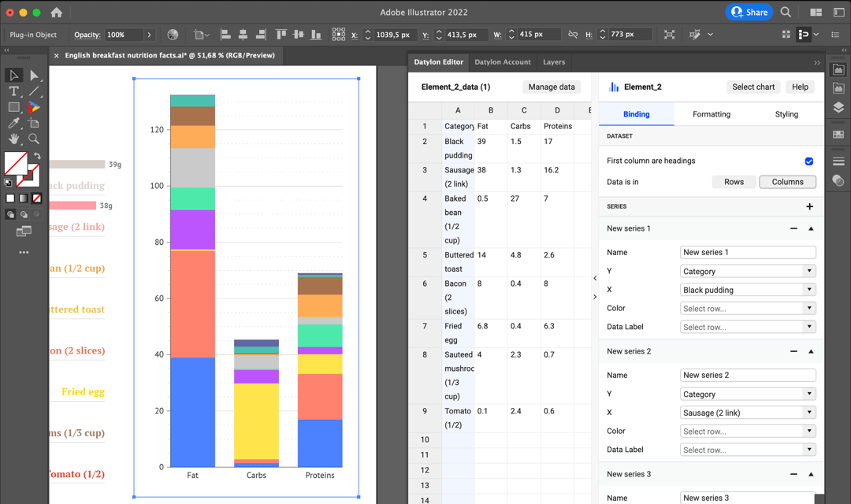Open the Layers tab
The width and height of the screenshot is (851, 504).
point(553,61)
